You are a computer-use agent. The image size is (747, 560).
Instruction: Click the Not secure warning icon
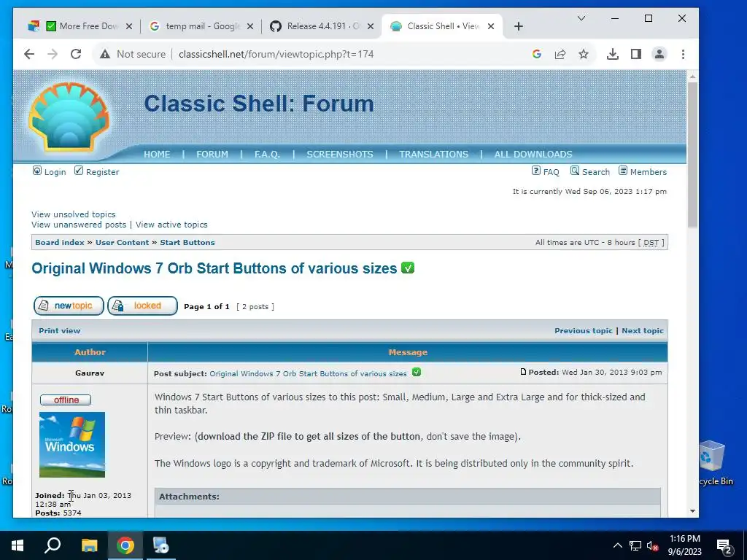point(105,54)
